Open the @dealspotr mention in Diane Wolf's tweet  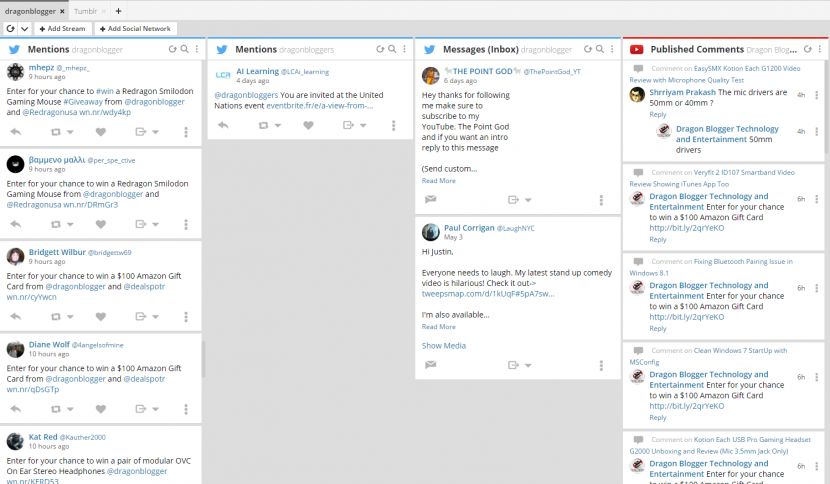coord(144,379)
